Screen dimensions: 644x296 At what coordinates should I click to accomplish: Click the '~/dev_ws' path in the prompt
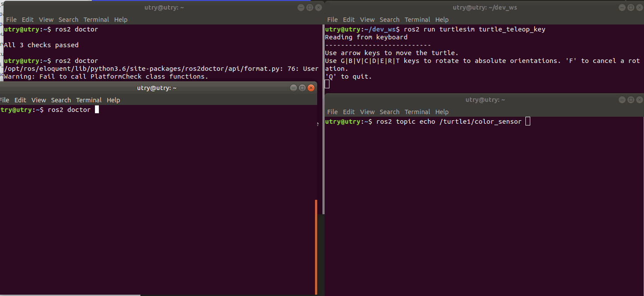[x=380, y=29]
